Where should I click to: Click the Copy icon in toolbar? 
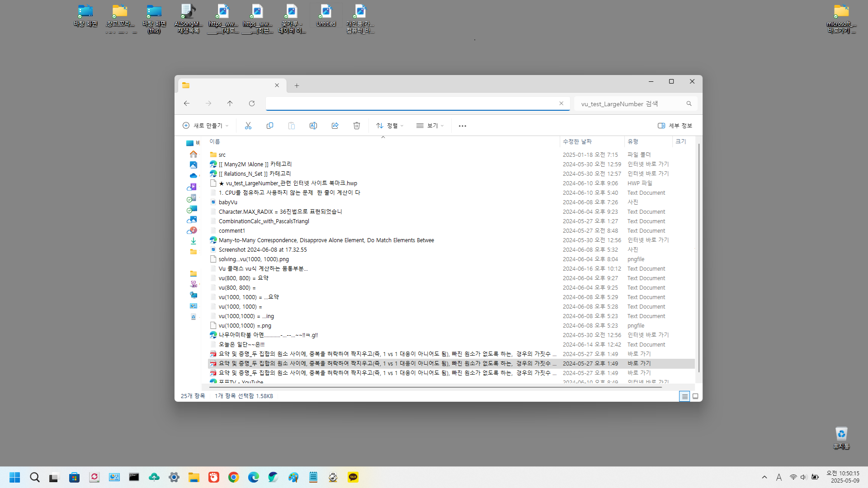click(x=270, y=126)
